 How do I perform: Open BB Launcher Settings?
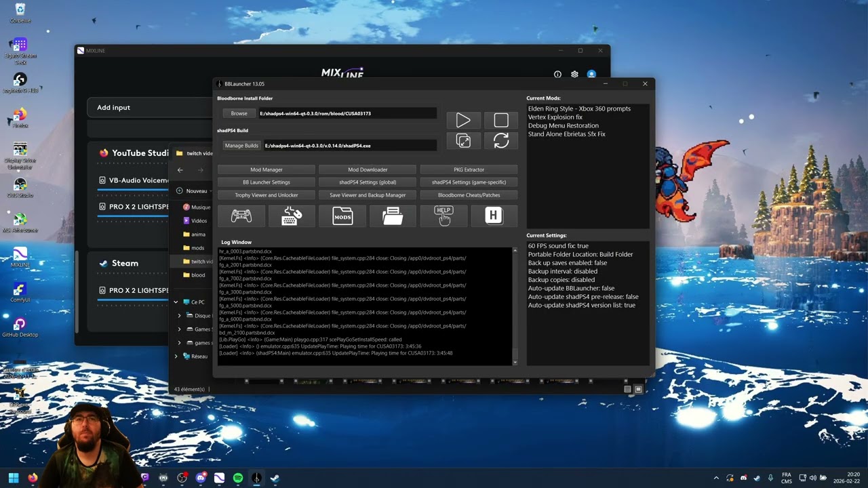coord(266,182)
